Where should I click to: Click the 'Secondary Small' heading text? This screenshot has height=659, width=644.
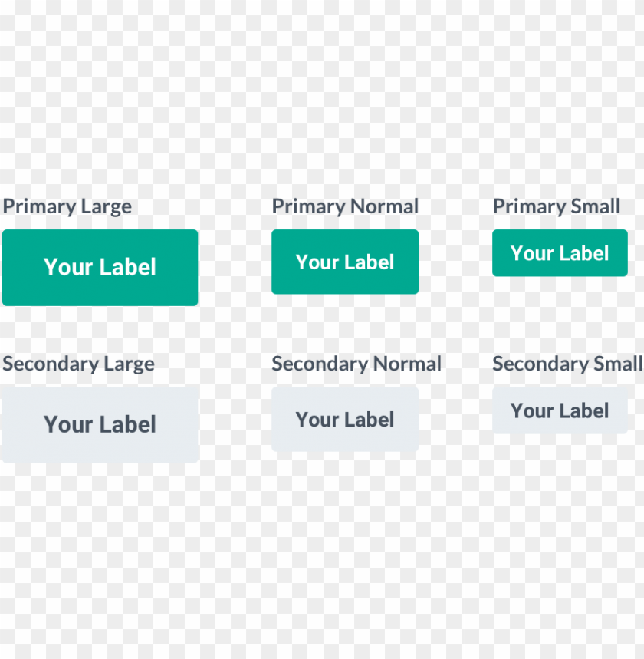567,363
